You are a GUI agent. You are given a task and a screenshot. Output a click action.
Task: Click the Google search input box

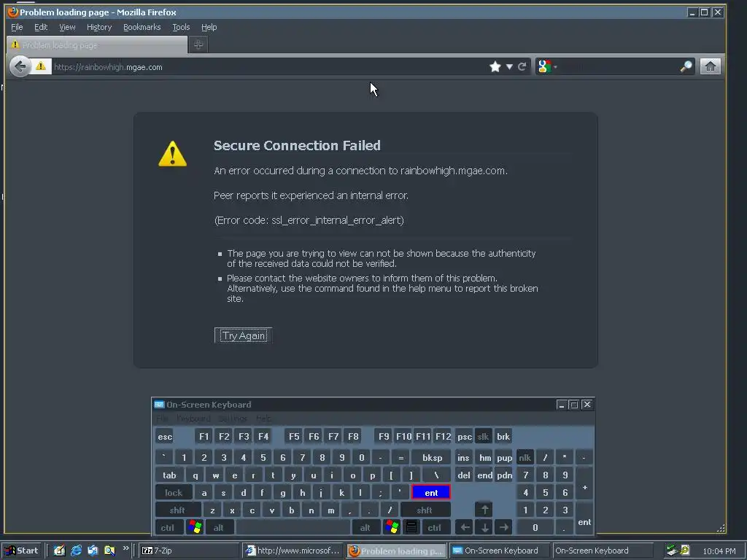click(619, 66)
